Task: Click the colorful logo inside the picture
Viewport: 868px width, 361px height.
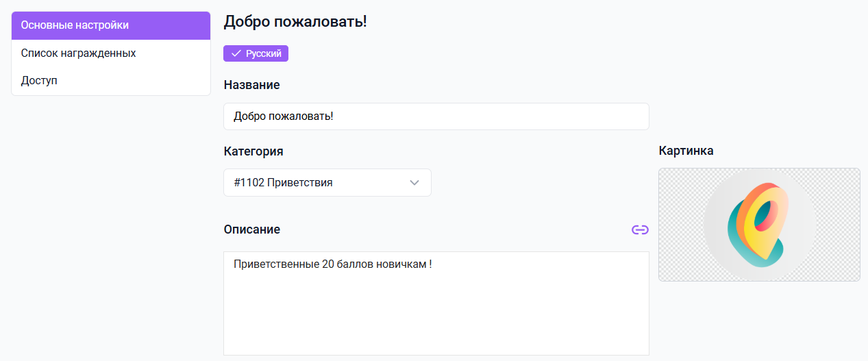Action: [x=759, y=225]
